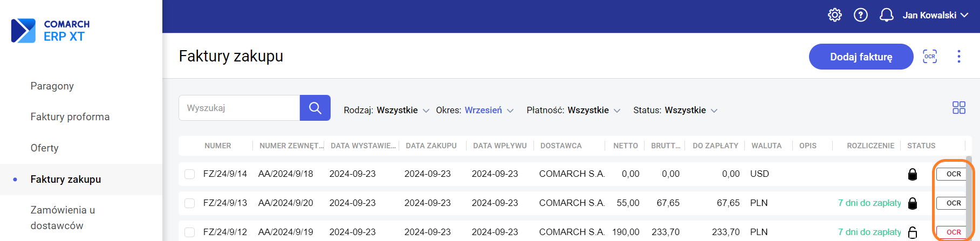Tick the checkbox for invoice FZ/24/9/14

coord(189,174)
